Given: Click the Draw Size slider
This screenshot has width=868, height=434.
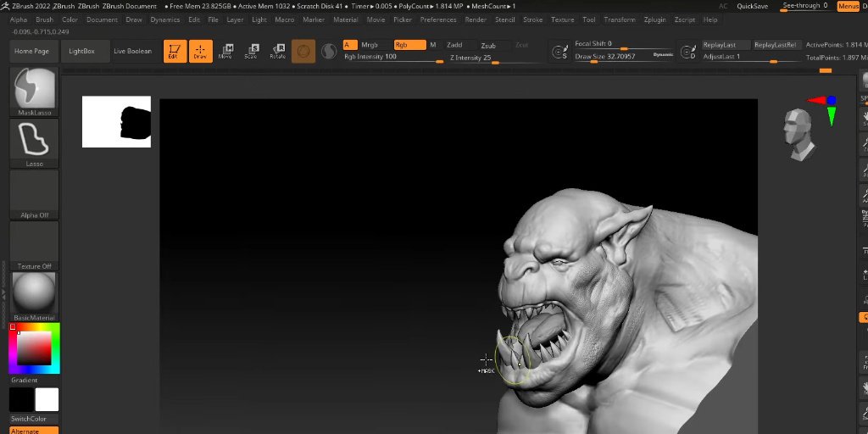Looking at the screenshot, I should (x=612, y=57).
